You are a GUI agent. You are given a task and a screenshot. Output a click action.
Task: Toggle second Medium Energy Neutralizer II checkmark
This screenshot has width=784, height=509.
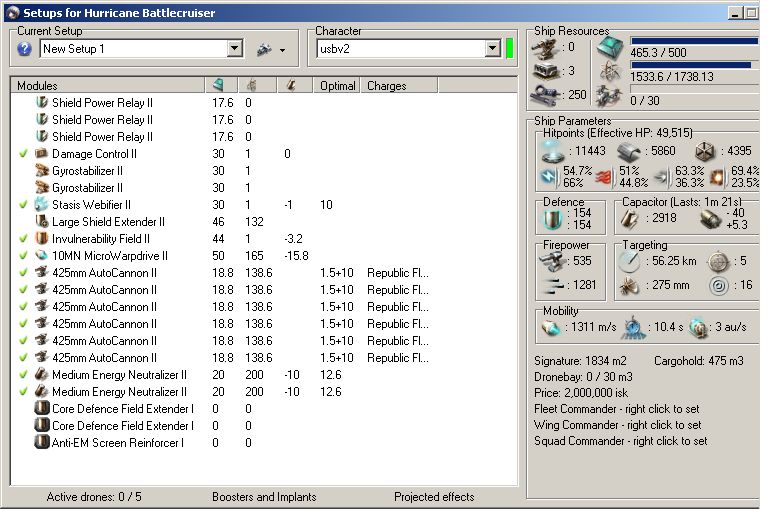click(23, 392)
